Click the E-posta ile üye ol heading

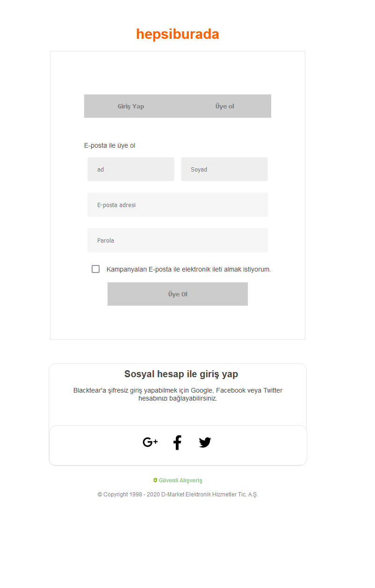click(110, 145)
